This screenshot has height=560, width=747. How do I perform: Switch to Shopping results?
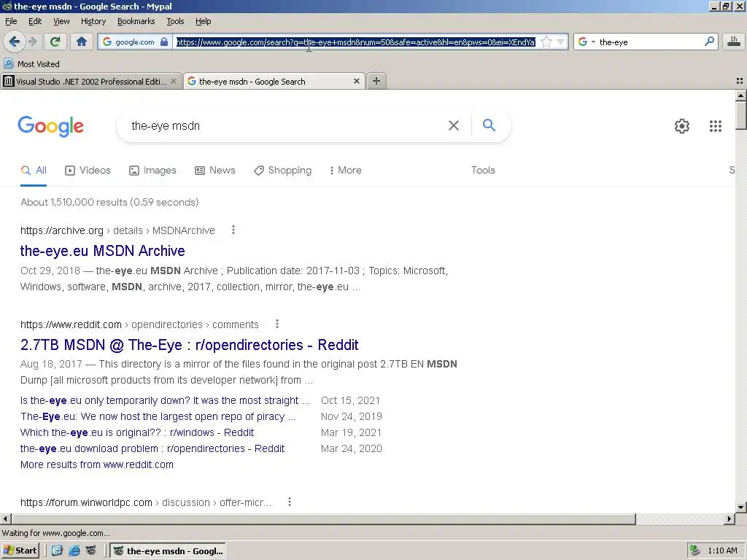pos(282,171)
